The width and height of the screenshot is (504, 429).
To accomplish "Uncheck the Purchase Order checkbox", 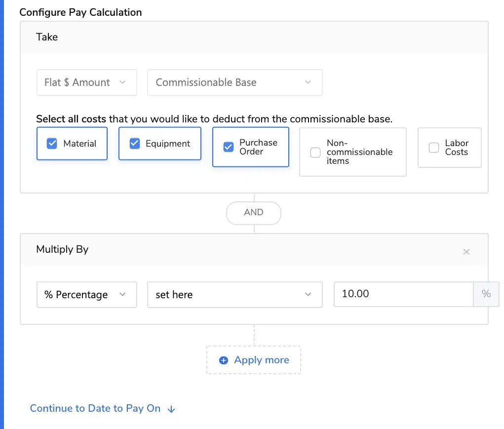I will (228, 147).
